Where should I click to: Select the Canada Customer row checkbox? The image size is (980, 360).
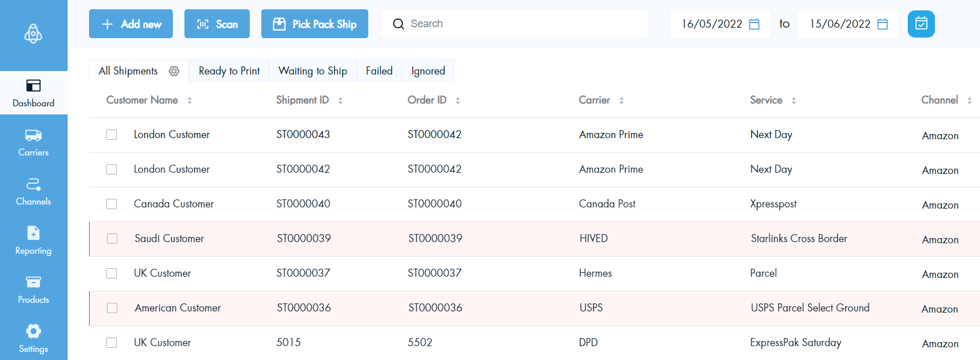112,204
